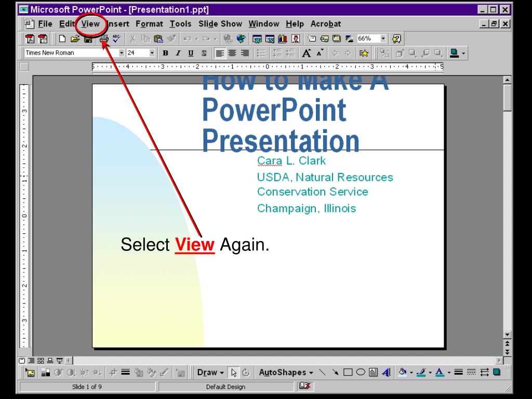Click the Next Slide double-arrow button
Image resolution: width=532 pixels, height=399 pixels.
tap(507, 352)
